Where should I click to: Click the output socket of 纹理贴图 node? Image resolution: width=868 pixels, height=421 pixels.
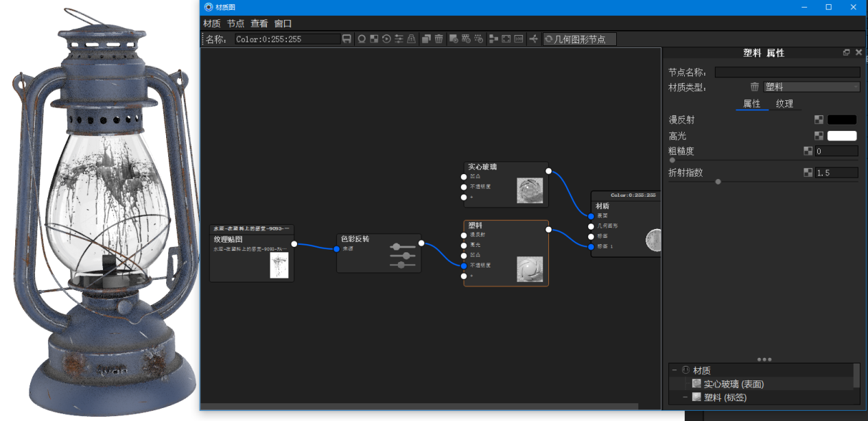point(294,243)
